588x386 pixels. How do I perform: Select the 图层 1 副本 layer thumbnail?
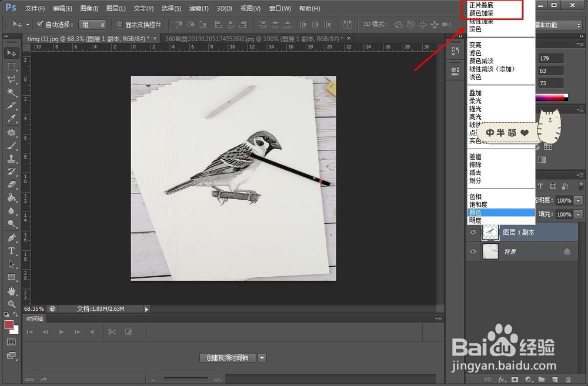click(490, 232)
